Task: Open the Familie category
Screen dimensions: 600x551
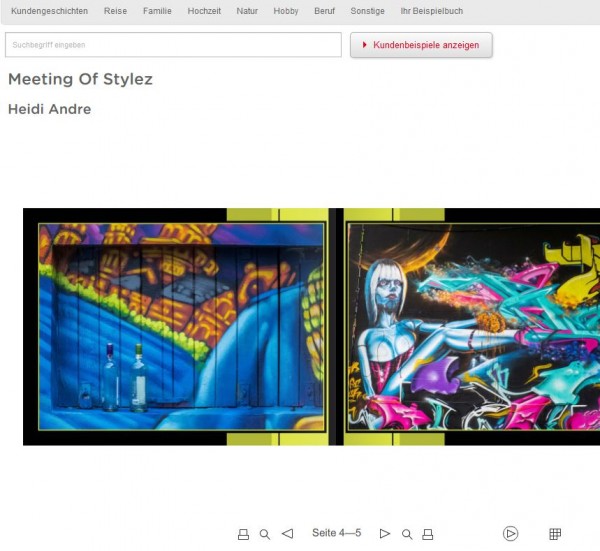Action: tap(157, 11)
